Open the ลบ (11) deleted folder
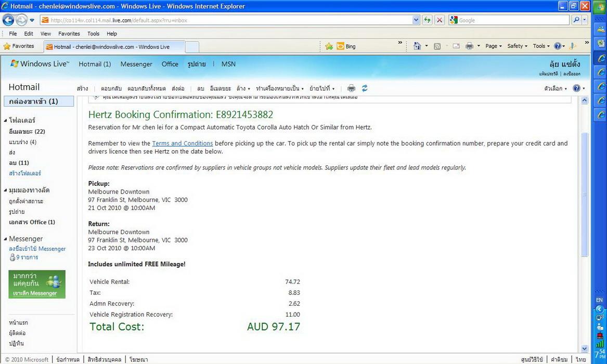The image size is (607, 364). [19, 163]
